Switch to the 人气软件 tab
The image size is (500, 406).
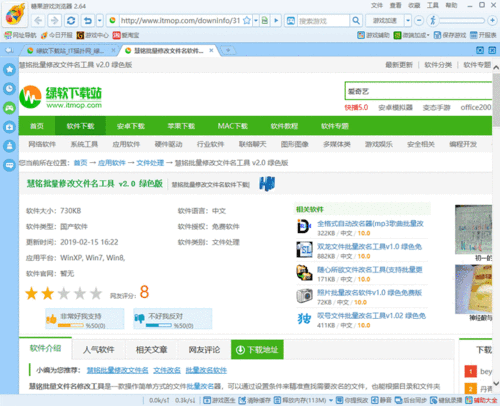[99, 350]
